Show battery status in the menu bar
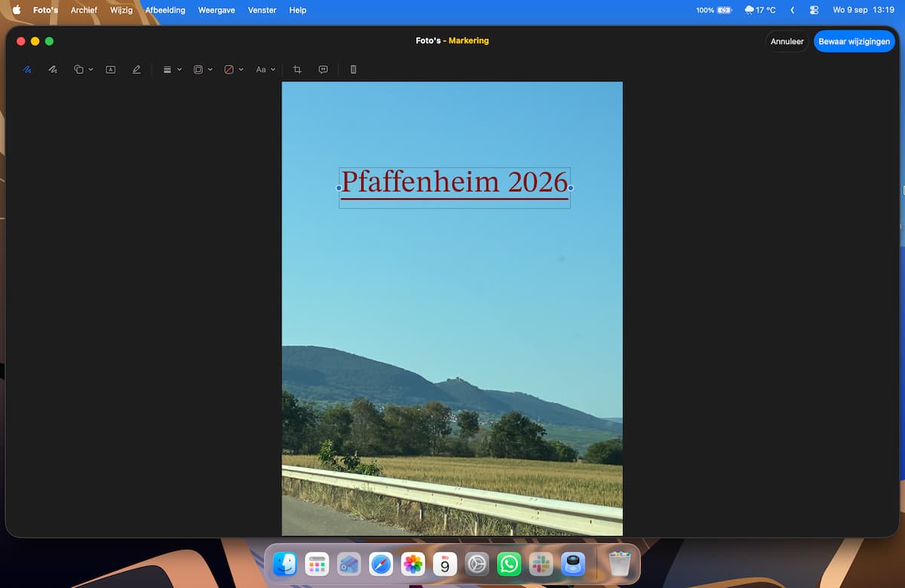The height and width of the screenshot is (588, 905). [x=714, y=10]
